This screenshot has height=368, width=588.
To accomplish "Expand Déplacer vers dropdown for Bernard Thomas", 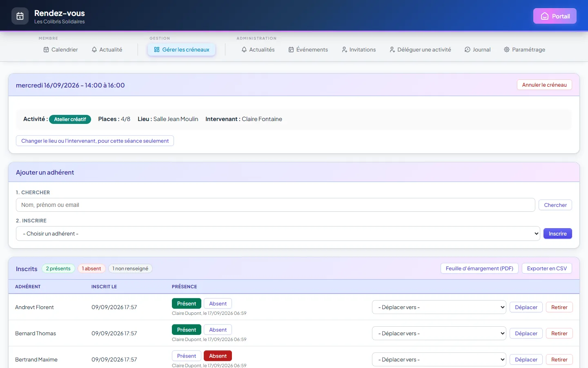I will tap(439, 333).
